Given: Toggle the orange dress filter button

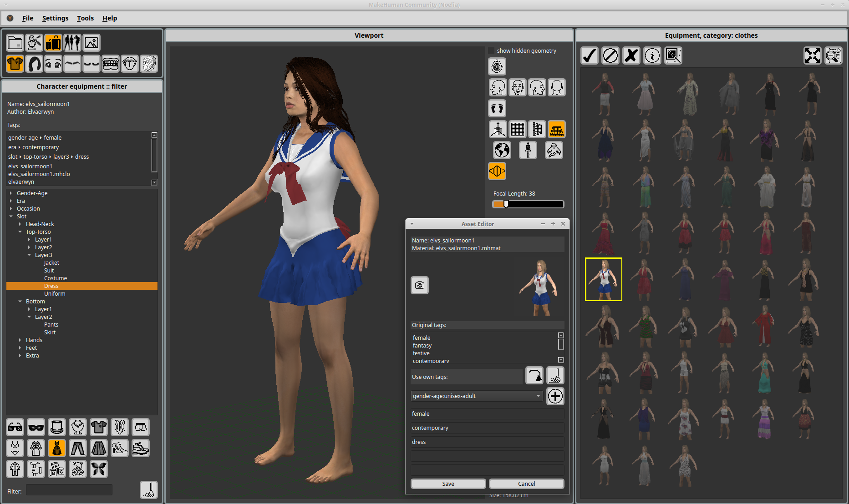Looking at the screenshot, I should point(57,448).
